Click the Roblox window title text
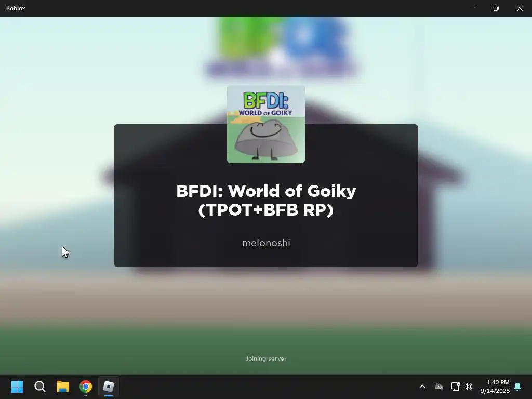532x399 pixels. (x=16, y=8)
